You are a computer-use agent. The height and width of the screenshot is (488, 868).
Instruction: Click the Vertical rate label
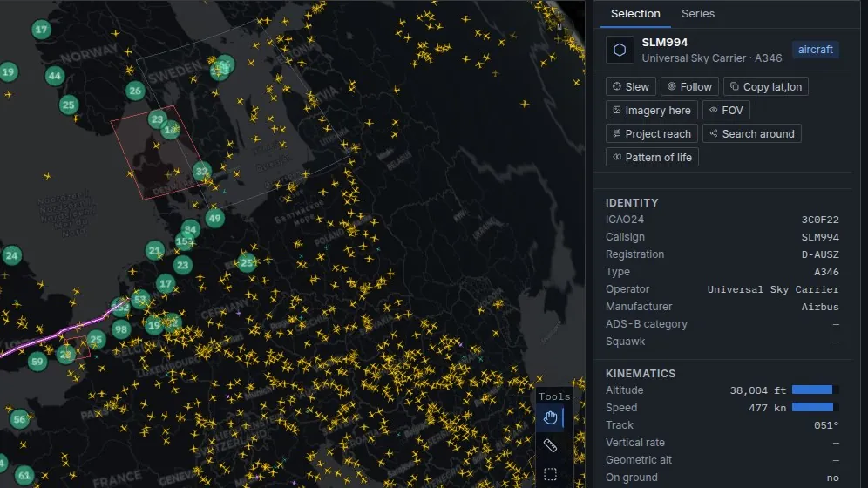[x=635, y=443]
